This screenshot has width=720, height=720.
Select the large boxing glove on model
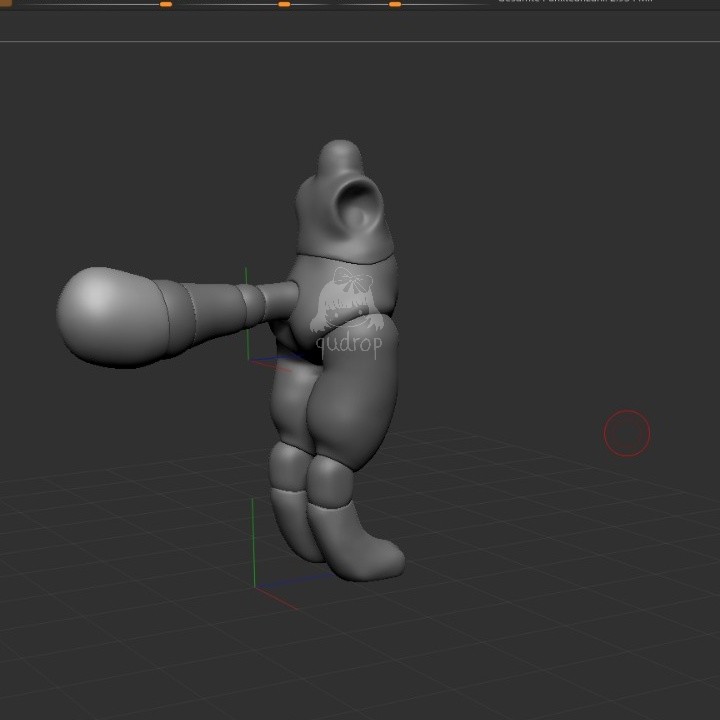tap(115, 316)
